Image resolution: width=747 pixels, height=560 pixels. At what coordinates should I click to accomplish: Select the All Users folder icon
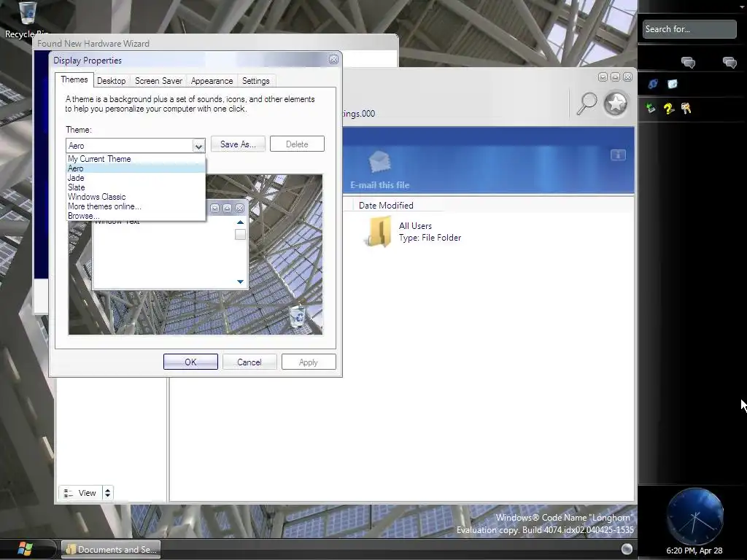click(379, 231)
